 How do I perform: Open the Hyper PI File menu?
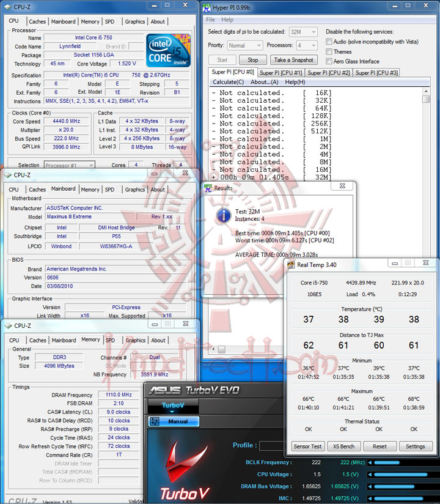210,20
